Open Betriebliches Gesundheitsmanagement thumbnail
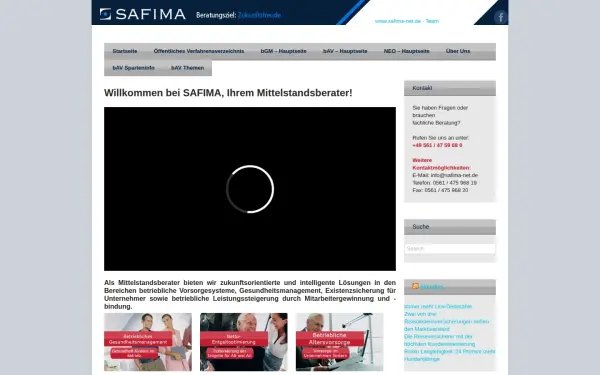The height and width of the screenshot is (375, 600). tap(148, 342)
